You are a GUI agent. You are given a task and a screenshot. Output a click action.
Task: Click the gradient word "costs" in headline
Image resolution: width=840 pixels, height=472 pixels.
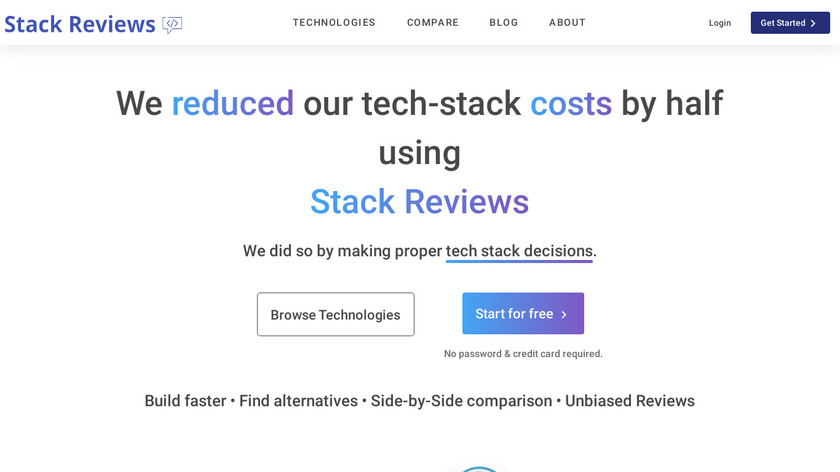(571, 102)
